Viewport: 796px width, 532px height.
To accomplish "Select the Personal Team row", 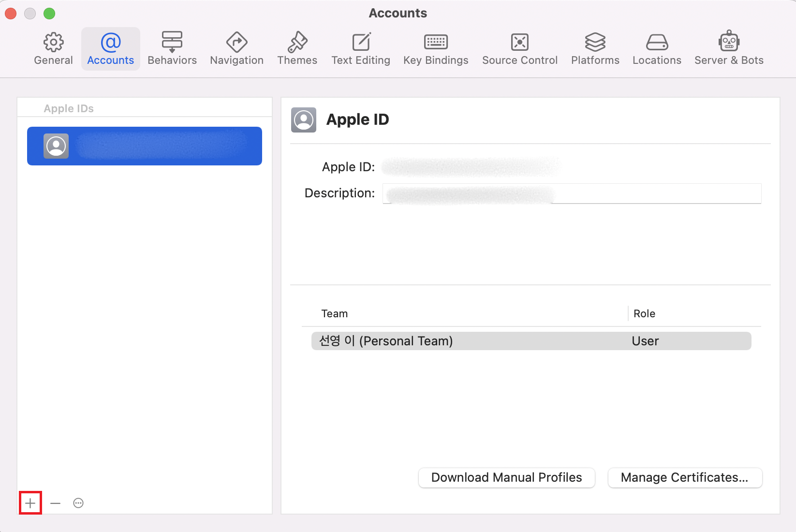I will 531,341.
